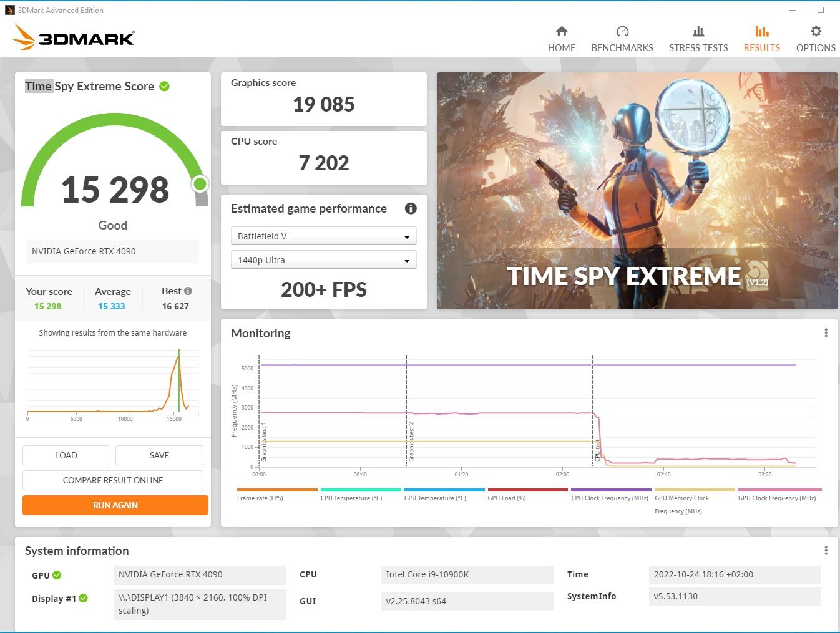Open the 1440p Ultra resolution dropdown

324,260
